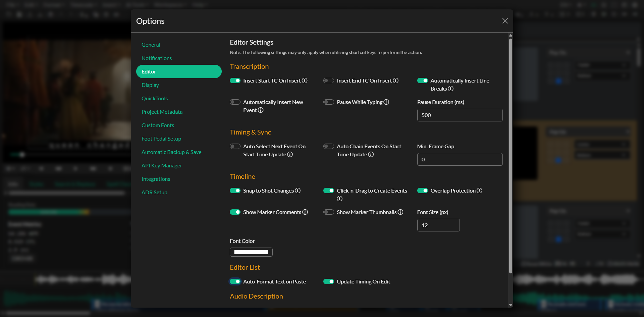Toggle Click-n-Drag to Create Events switch
This screenshot has width=644, height=317.
(x=329, y=191)
